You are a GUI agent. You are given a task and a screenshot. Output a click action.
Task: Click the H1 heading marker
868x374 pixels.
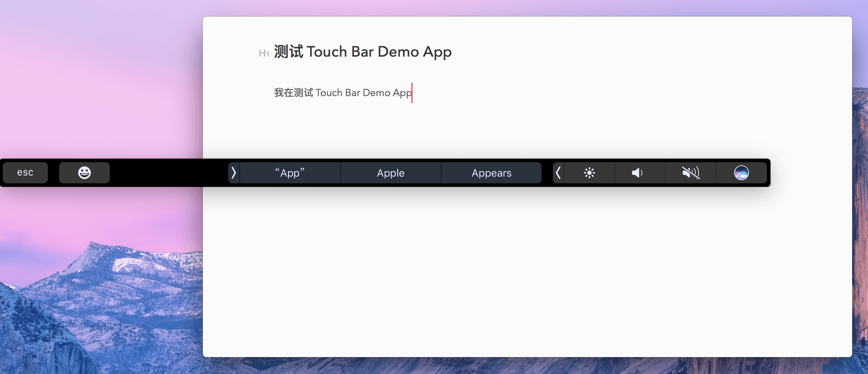point(264,53)
